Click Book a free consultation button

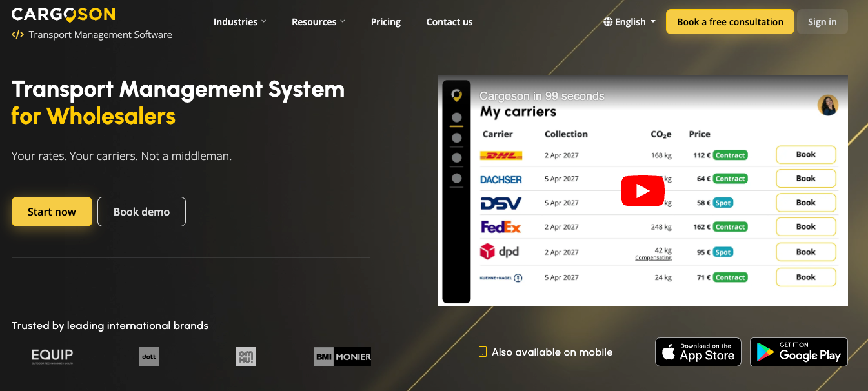point(730,22)
